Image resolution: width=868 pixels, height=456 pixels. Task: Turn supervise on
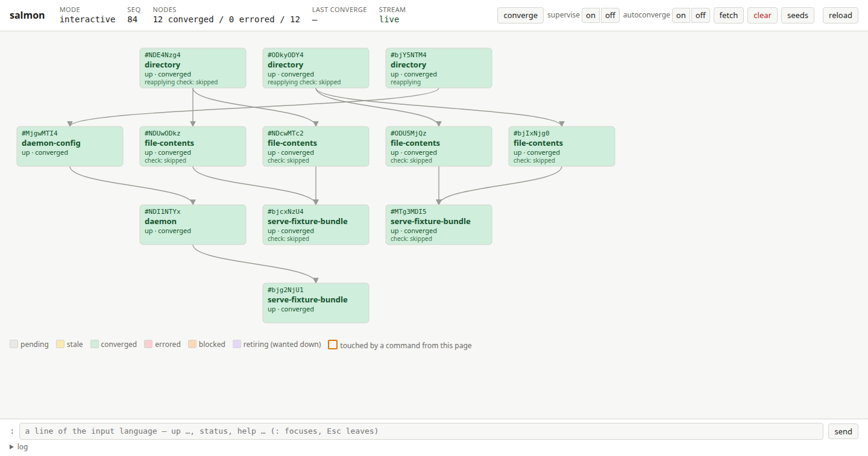tap(591, 15)
